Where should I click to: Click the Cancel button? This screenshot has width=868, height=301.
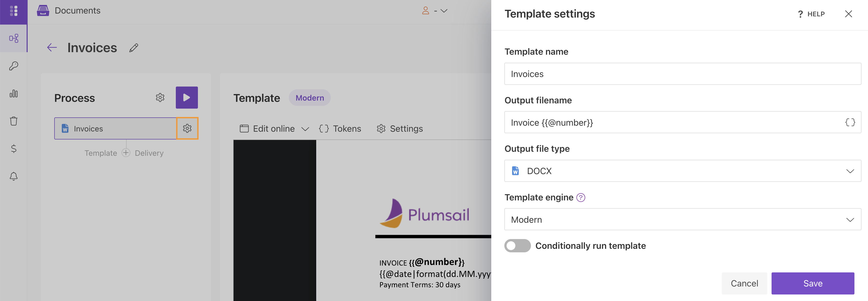[x=744, y=283]
